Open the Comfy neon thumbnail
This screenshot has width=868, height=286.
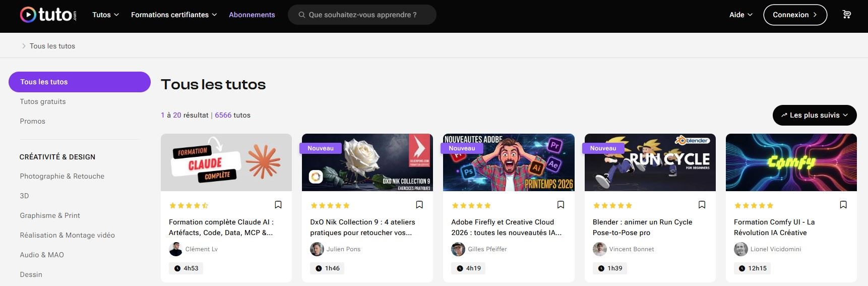[791, 162]
